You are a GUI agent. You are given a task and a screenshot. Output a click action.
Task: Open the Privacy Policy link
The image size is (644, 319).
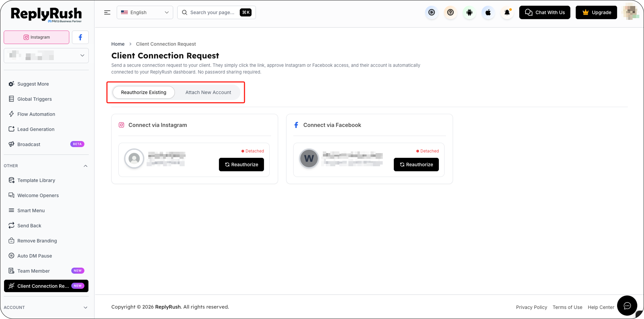point(532,307)
